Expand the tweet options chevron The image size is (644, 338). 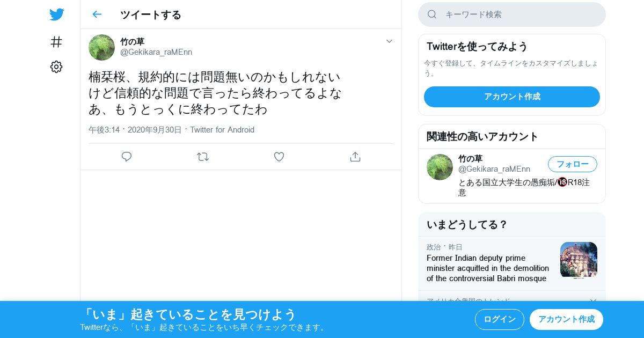pos(390,41)
